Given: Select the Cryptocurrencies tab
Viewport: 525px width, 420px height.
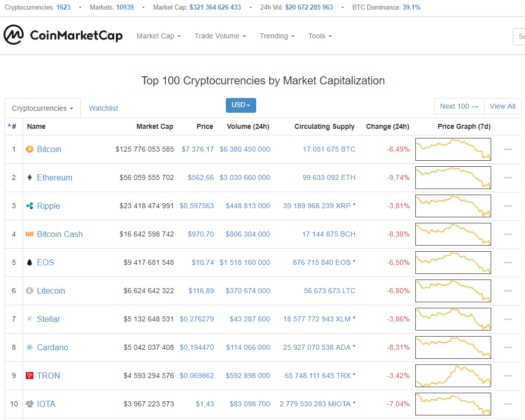Looking at the screenshot, I should tap(42, 108).
